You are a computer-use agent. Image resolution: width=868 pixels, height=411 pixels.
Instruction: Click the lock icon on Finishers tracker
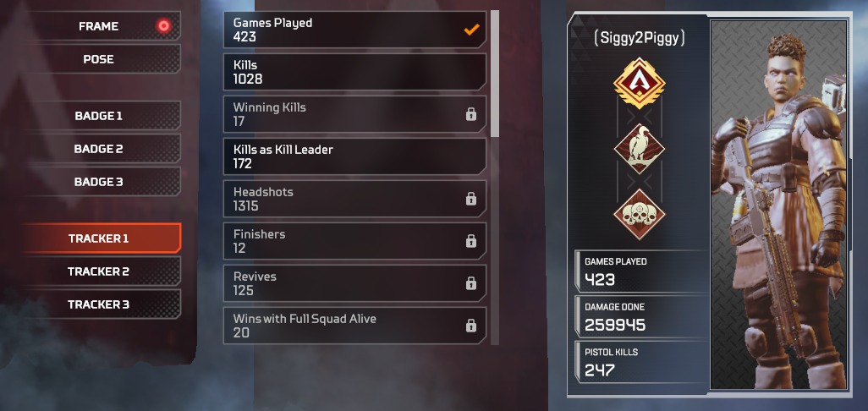click(x=471, y=241)
